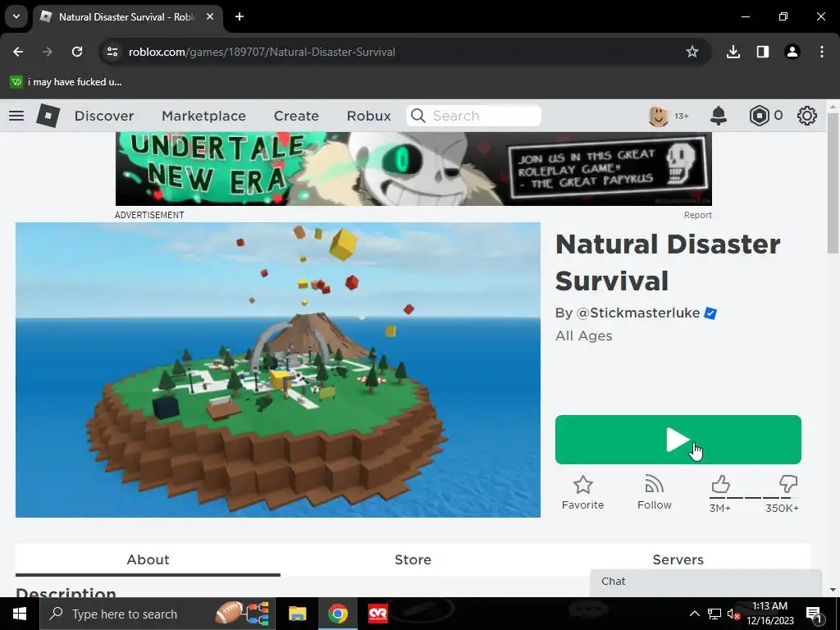840x630 pixels.
Task: Dislike the game with thumbs down
Action: coord(788,484)
